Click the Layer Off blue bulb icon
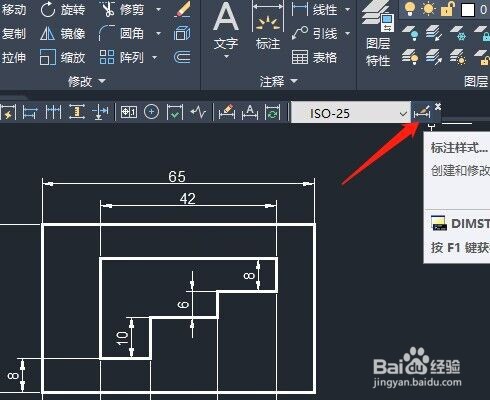The height and width of the screenshot is (400, 490). tap(410, 33)
